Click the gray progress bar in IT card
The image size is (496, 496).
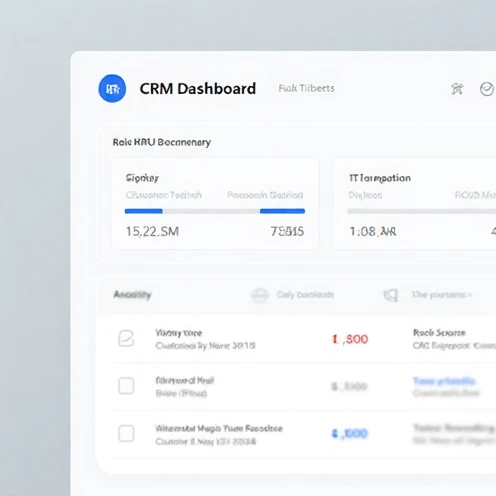421,211
